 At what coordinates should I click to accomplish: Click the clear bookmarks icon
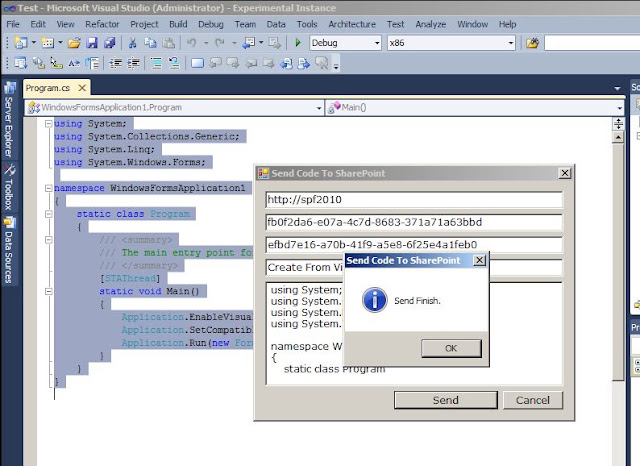point(322,63)
